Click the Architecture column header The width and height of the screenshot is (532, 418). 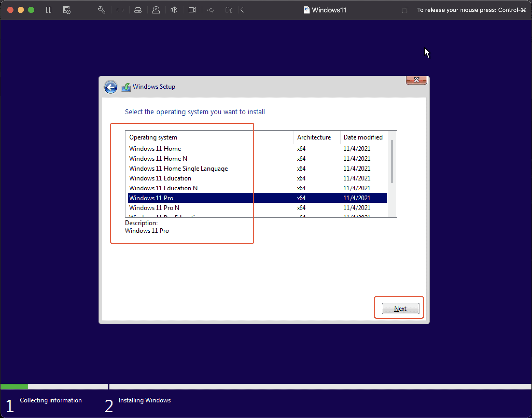pos(317,137)
